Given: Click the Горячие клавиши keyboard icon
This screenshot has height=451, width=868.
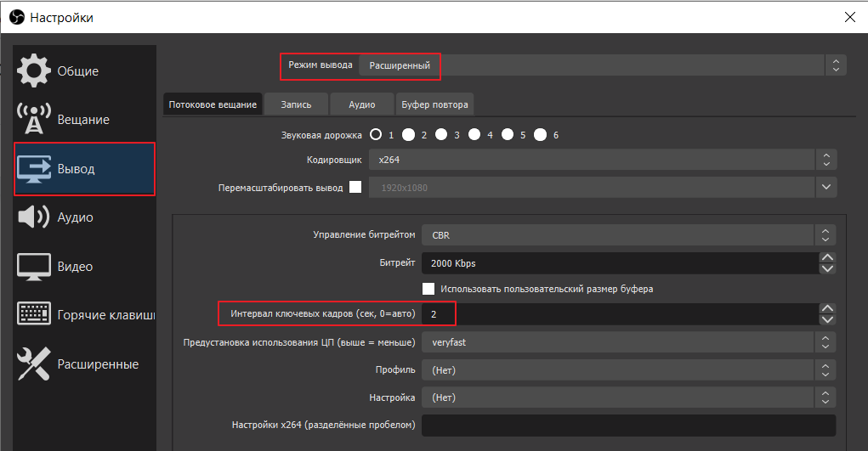Looking at the screenshot, I should click(x=34, y=314).
